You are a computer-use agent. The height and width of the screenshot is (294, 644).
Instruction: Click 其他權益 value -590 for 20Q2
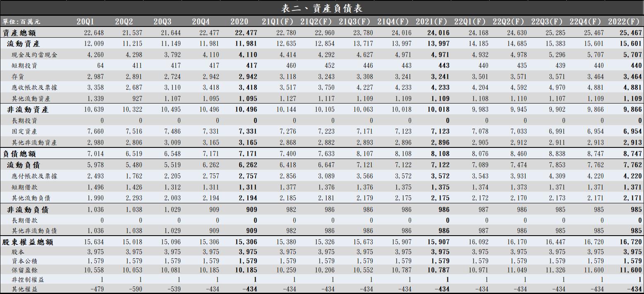click(x=135, y=289)
